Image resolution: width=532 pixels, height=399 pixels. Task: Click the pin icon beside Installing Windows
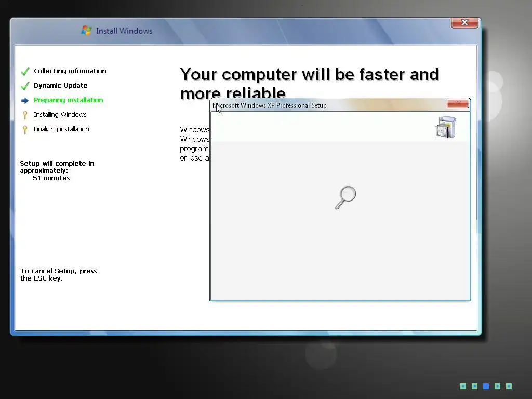click(25, 115)
